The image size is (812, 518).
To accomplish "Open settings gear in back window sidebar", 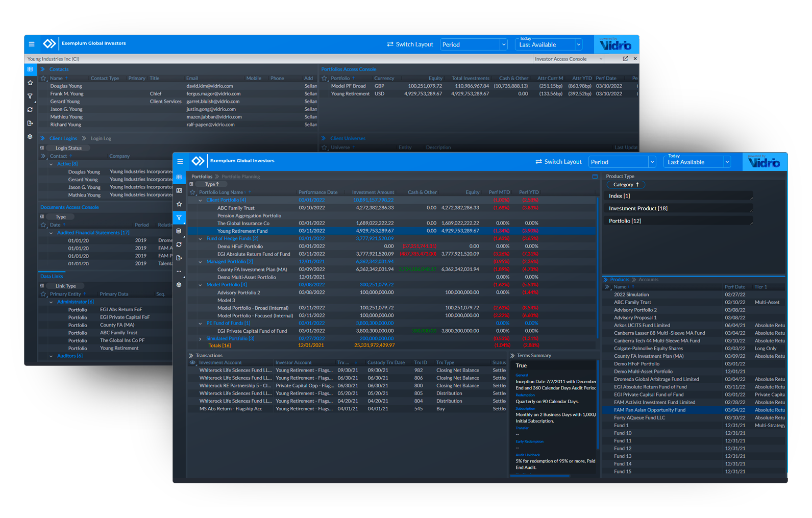I will [30, 137].
